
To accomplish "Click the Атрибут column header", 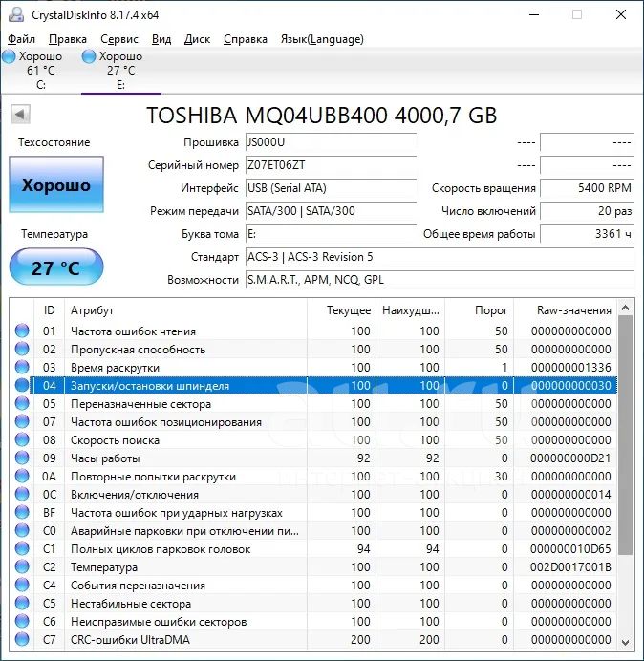I will (x=185, y=310).
